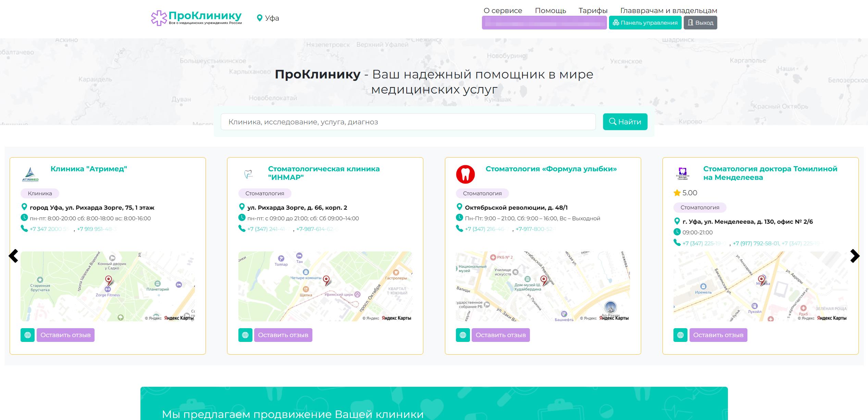Open Панель управления
The height and width of the screenshot is (420, 868).
point(645,23)
